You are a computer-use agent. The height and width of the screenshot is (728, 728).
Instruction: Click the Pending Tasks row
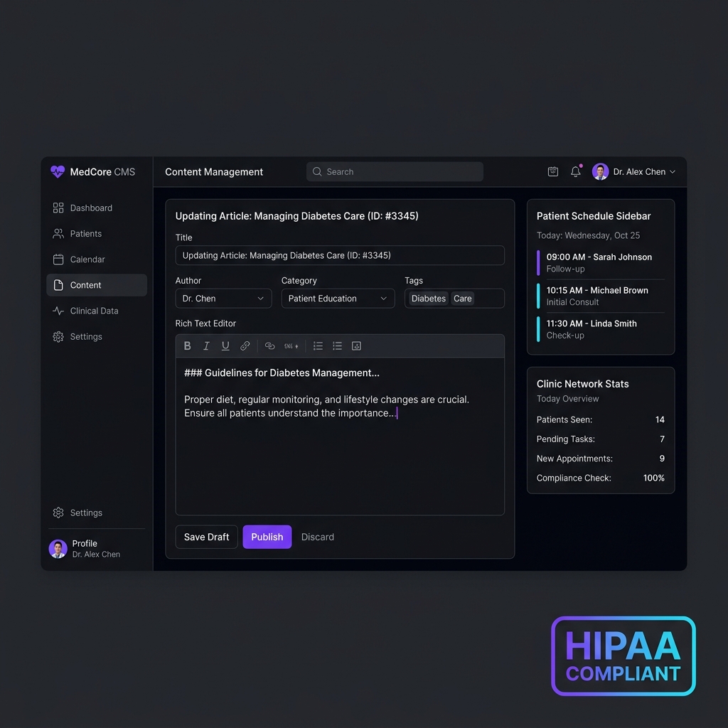(601, 439)
